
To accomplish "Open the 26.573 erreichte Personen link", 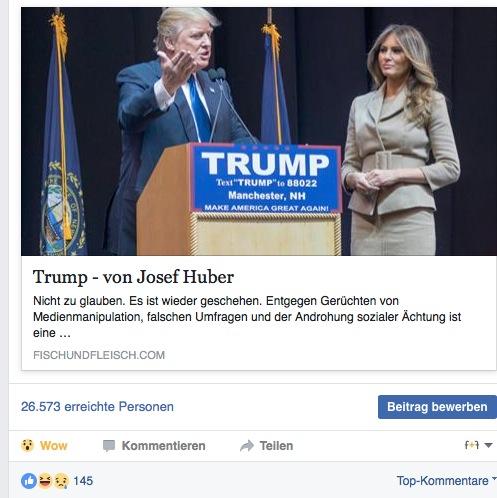I will coord(97,407).
